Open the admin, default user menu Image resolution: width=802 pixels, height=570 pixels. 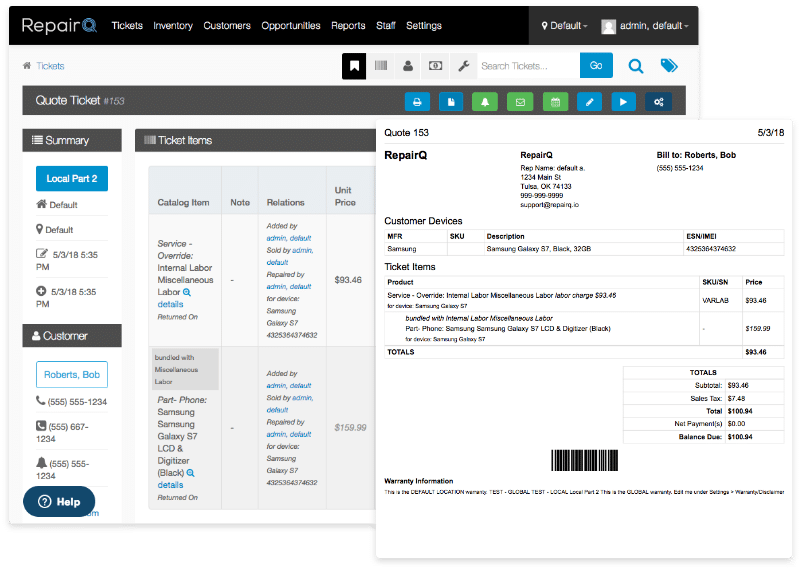[x=645, y=25]
